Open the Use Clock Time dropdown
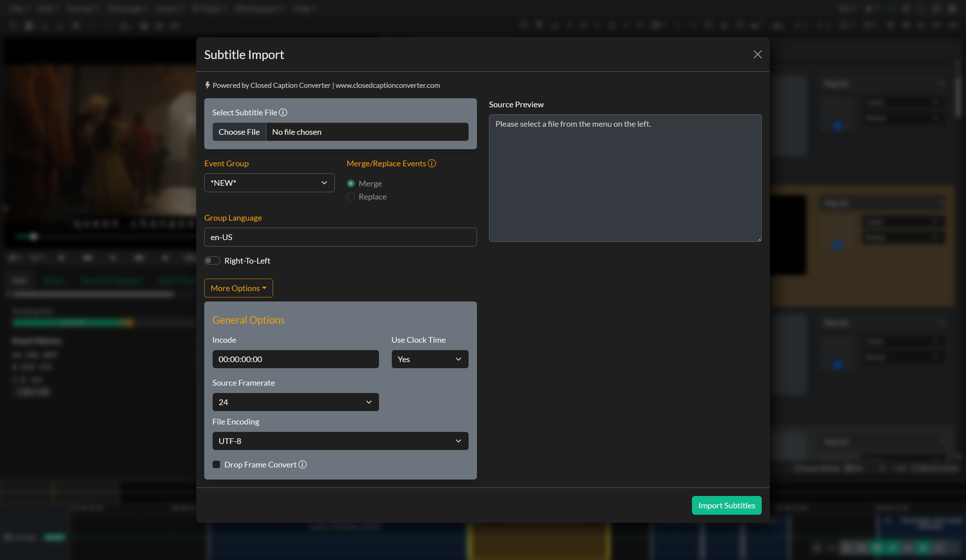The image size is (966, 560). [430, 359]
